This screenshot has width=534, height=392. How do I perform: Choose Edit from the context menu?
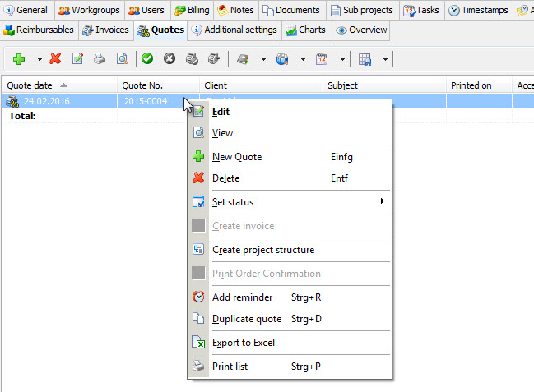point(222,112)
